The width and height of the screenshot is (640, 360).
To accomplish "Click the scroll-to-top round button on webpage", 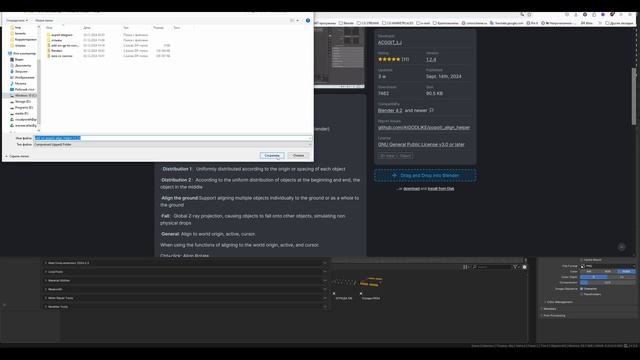I will coord(621,247).
